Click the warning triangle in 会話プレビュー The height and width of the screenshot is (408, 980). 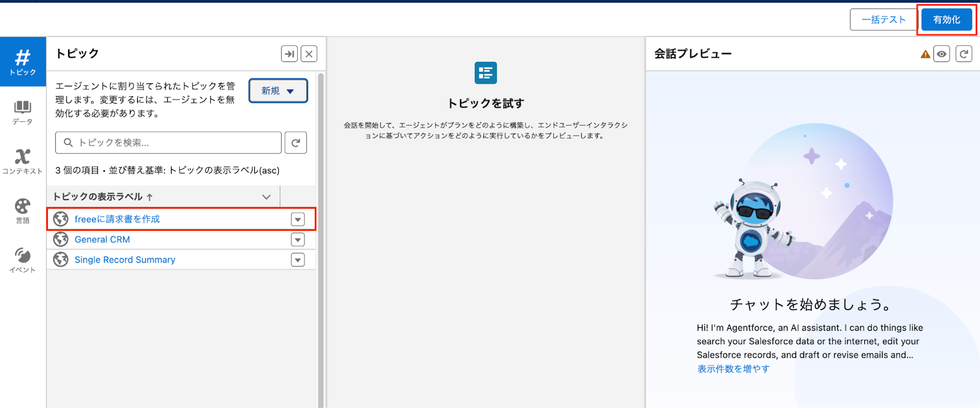click(925, 55)
